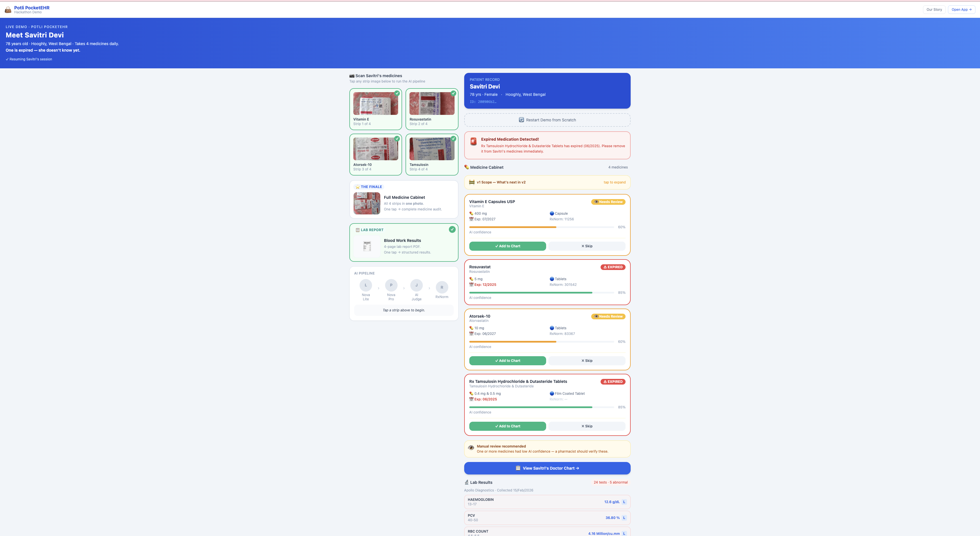Screen dimensions: 980x536
Task: Click Restart Demo from Scratch
Action: [547, 120]
